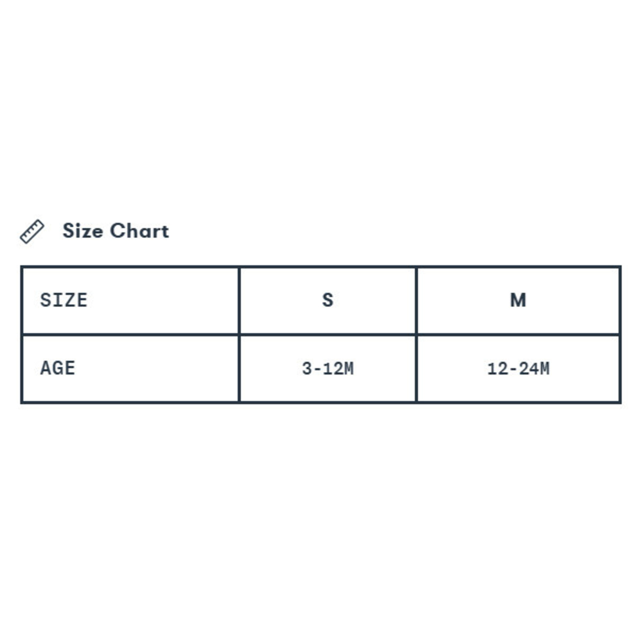Click the divider between 3-12M and 12-24M
644x644 pixels.
click(x=417, y=368)
